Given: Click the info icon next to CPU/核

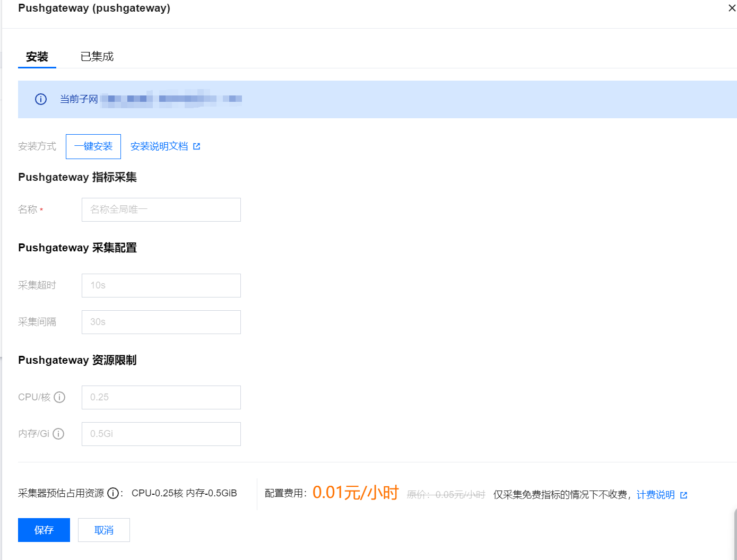Looking at the screenshot, I should [x=59, y=397].
